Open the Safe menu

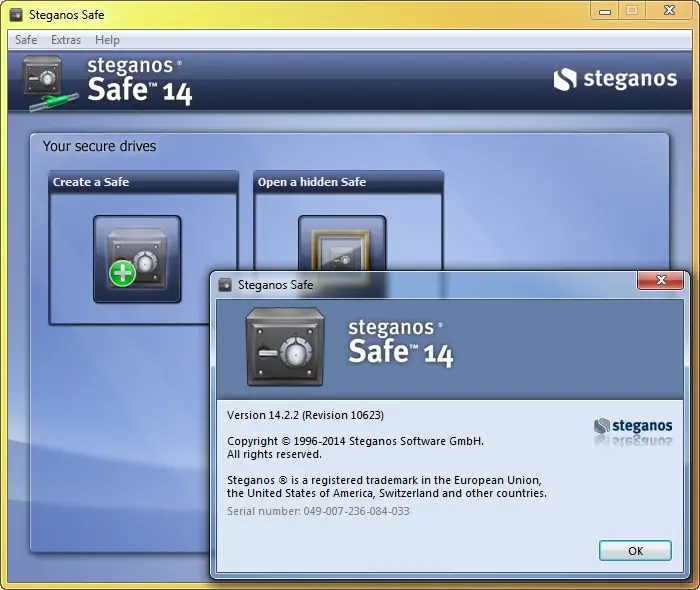(26, 40)
